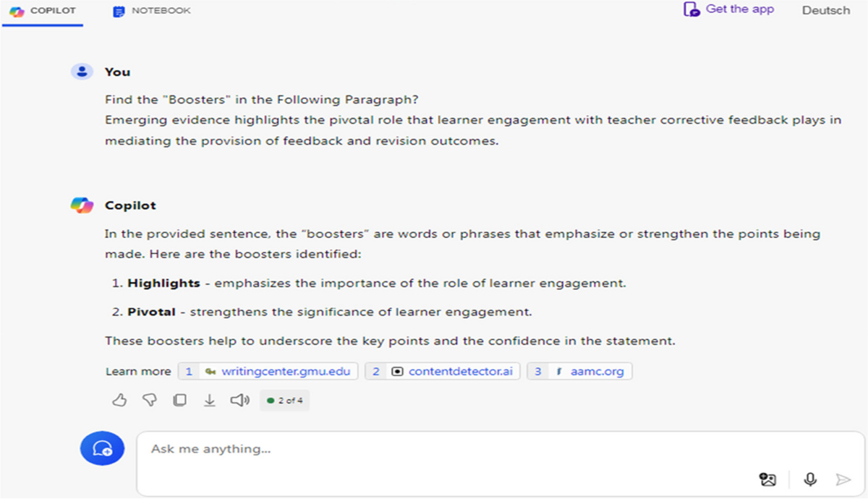Read response aloud with speaker icon
Image resolution: width=868 pixels, height=499 pixels.
[x=239, y=400]
